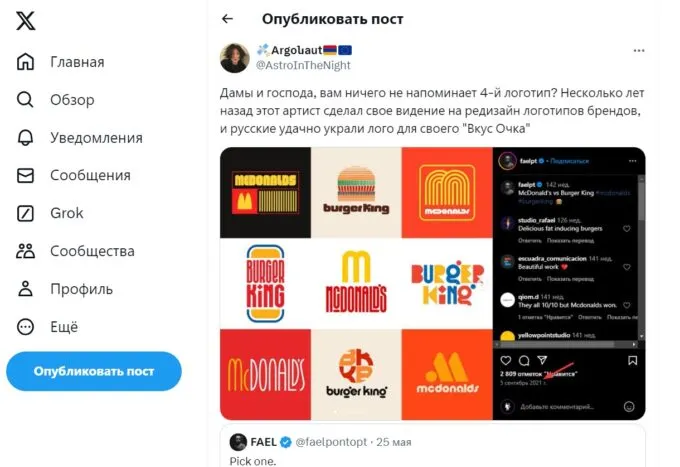Click the back arrow in the header
This screenshot has width=680, height=467.
227,19
